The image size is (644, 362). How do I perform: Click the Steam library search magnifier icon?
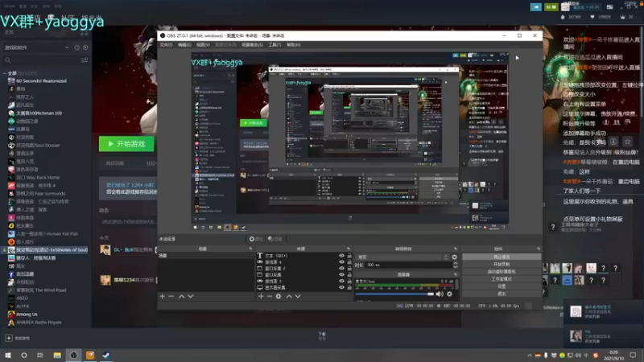(8, 60)
